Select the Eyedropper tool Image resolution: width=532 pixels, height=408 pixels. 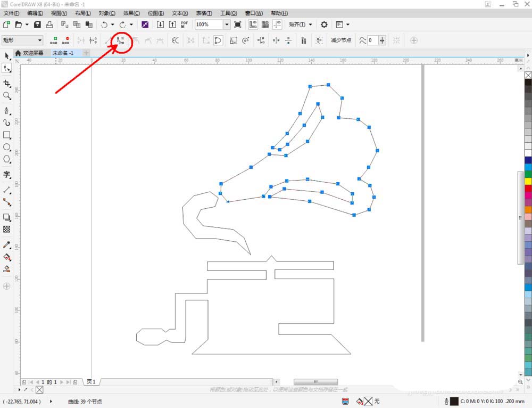pos(7,244)
